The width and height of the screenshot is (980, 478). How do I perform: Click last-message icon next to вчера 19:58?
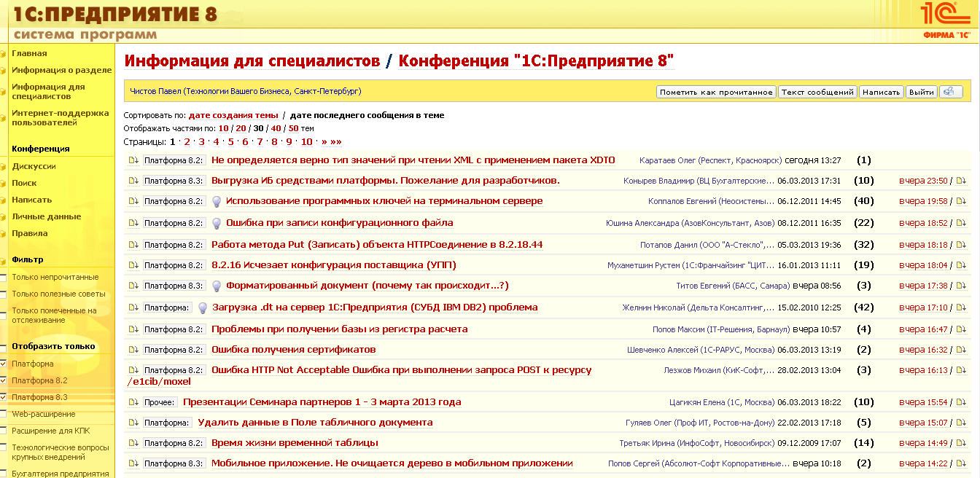tap(960, 201)
